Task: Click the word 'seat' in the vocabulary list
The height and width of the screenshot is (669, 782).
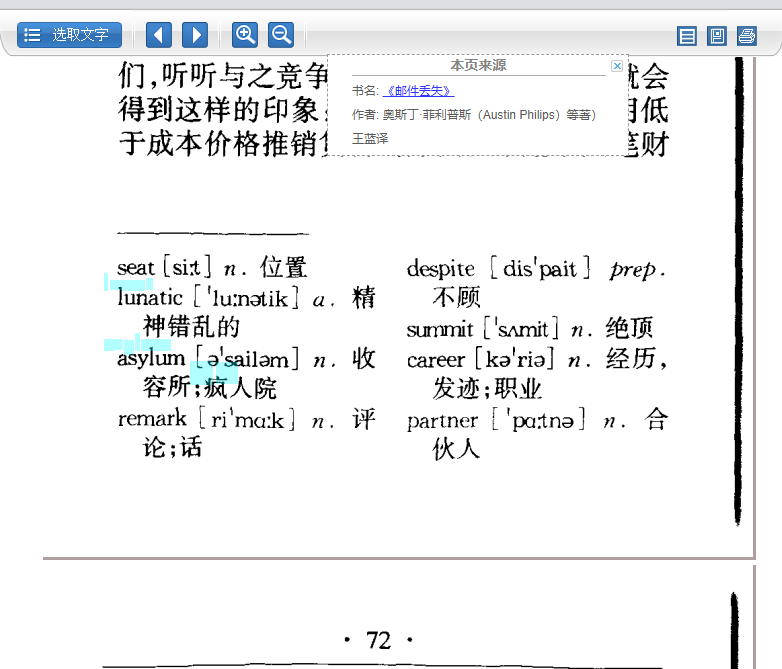Action: click(136, 268)
